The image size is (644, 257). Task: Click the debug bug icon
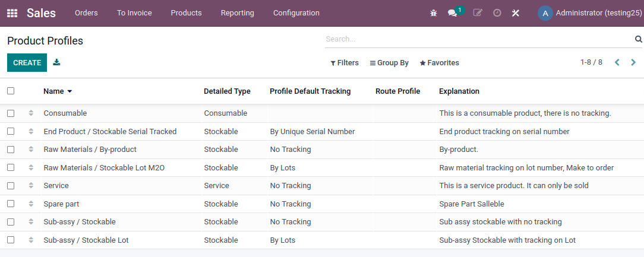tap(434, 13)
